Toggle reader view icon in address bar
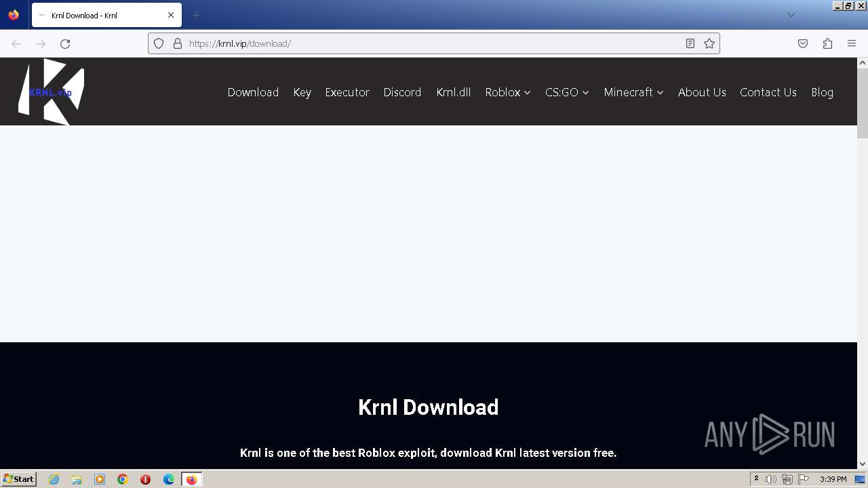 pyautogui.click(x=690, y=43)
